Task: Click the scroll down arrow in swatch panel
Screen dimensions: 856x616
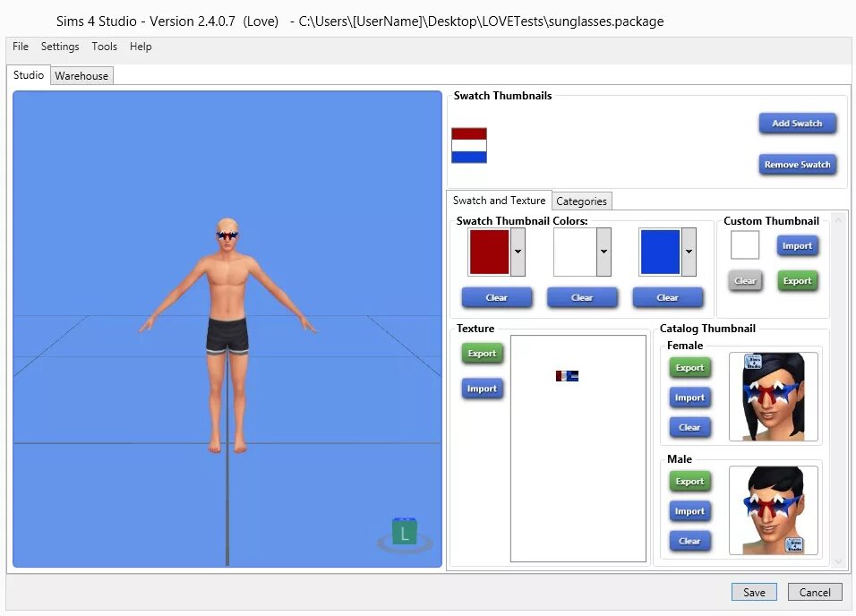Action: coord(838,560)
